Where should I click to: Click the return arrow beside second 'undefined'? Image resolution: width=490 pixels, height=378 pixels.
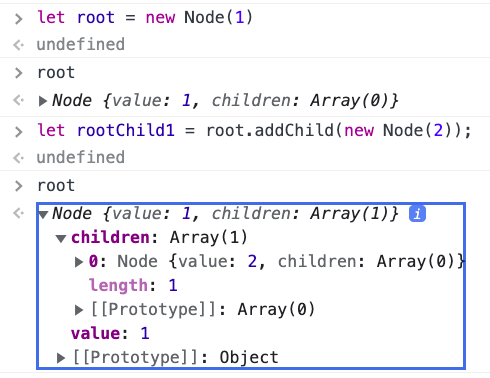pyautogui.click(x=18, y=158)
